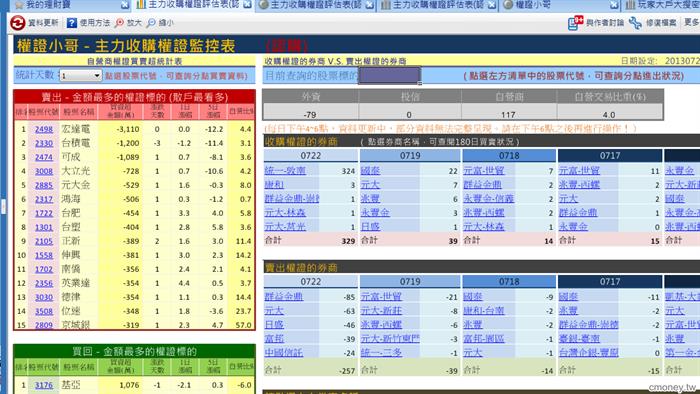Open stock code 2317 鴻海
The height and width of the screenshot is (394, 700).
(x=44, y=199)
